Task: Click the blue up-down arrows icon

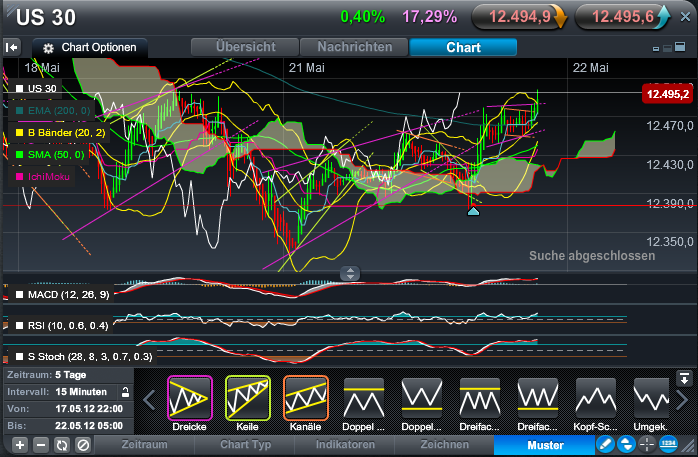Action: tap(626, 444)
